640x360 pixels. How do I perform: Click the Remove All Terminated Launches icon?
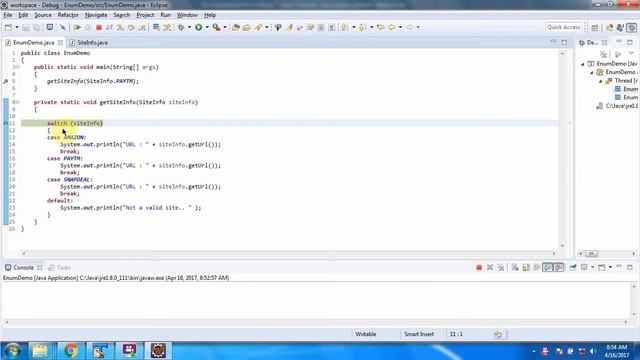click(501, 267)
